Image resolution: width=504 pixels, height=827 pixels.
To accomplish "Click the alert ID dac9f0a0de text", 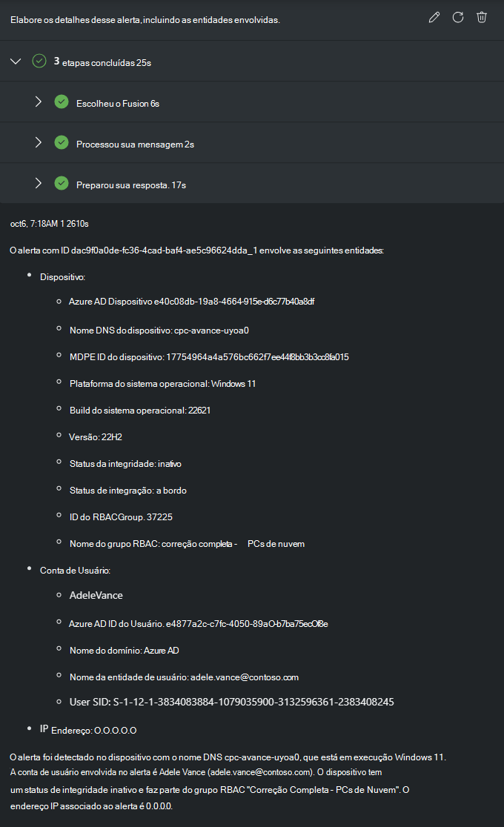I will [164, 250].
